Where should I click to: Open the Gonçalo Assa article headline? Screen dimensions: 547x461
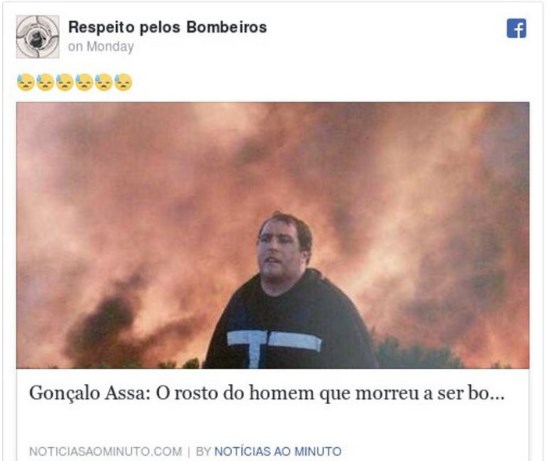[267, 393]
